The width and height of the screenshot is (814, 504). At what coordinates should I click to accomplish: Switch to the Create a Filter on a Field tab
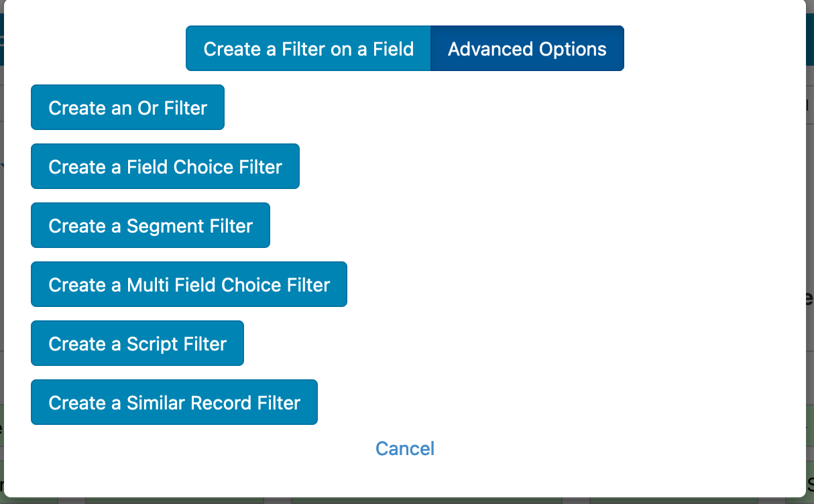click(307, 48)
